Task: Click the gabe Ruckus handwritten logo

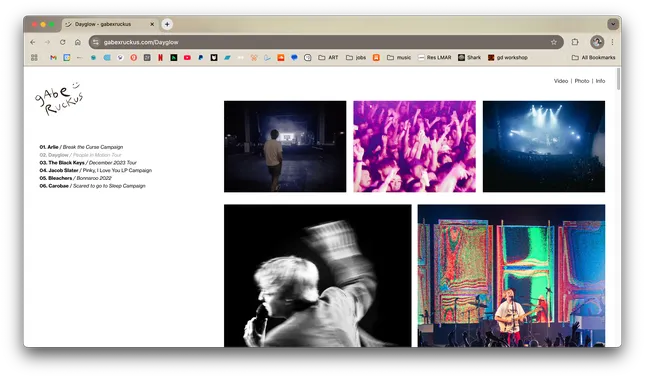Action: click(59, 99)
